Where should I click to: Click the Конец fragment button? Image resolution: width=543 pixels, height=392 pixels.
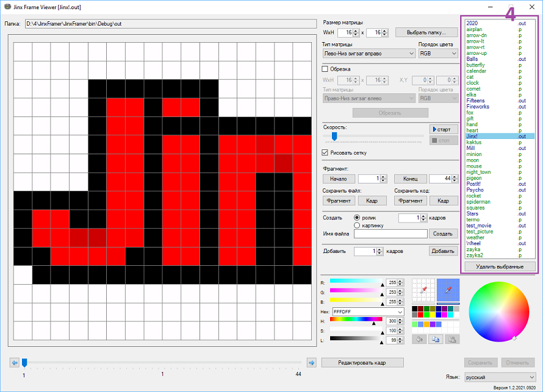click(x=411, y=179)
